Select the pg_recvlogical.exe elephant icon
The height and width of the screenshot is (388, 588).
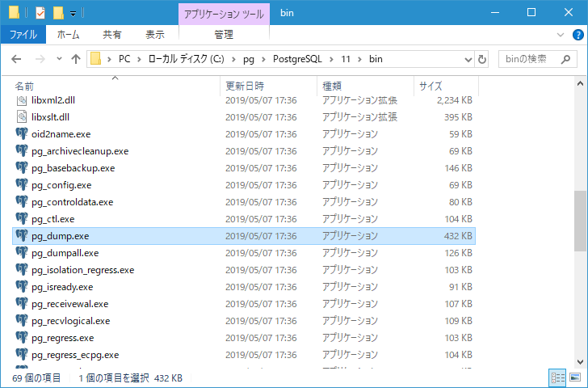[22, 321]
